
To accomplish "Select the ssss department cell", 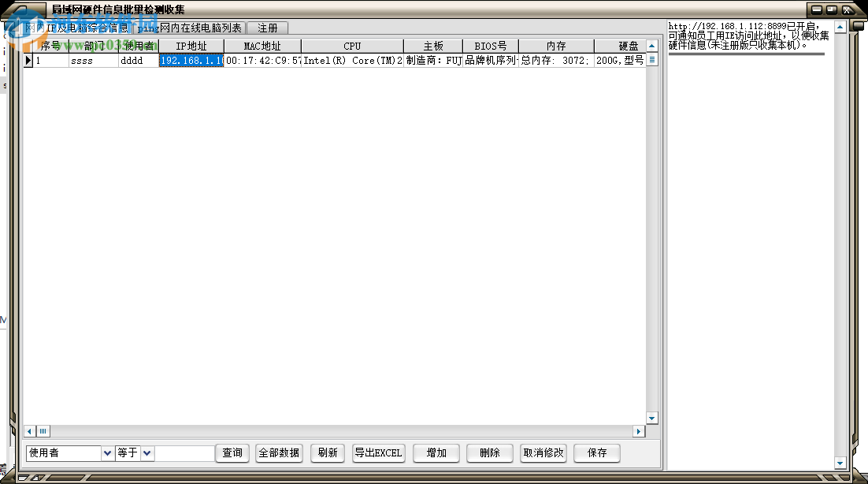I will point(94,61).
